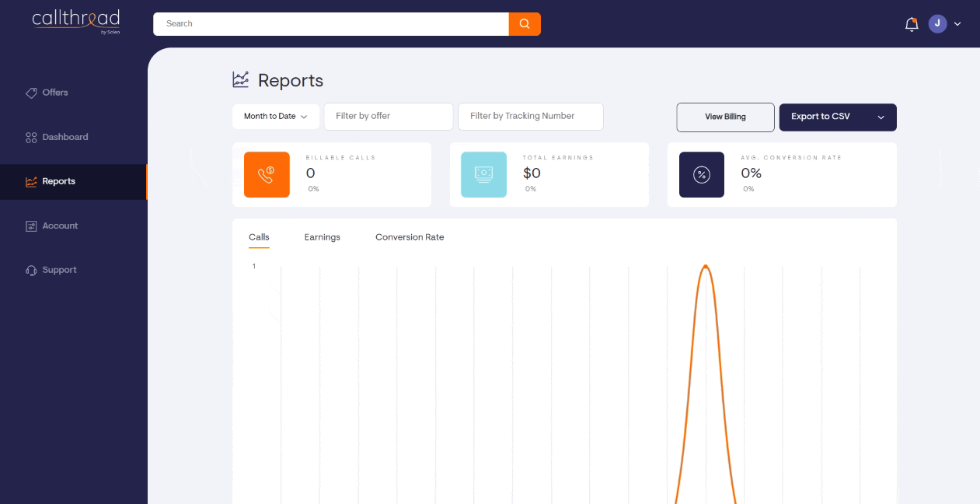Click the Offers tag icon
The height and width of the screenshot is (504, 980).
click(x=31, y=93)
